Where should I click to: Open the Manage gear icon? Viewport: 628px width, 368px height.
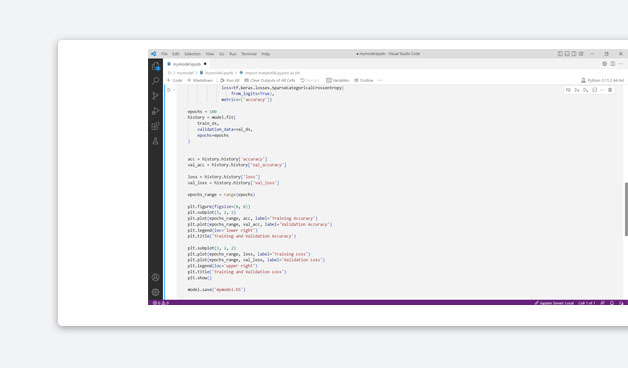[155, 292]
